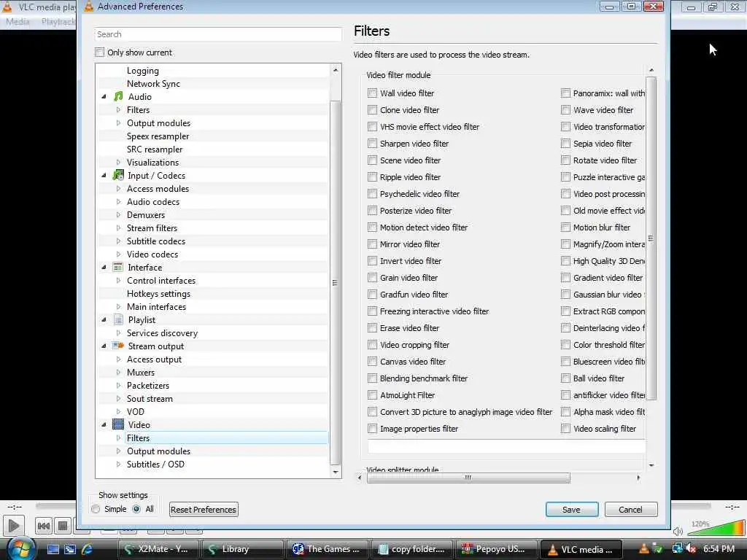Click the Playlist category icon
747x560 pixels.
click(118, 319)
